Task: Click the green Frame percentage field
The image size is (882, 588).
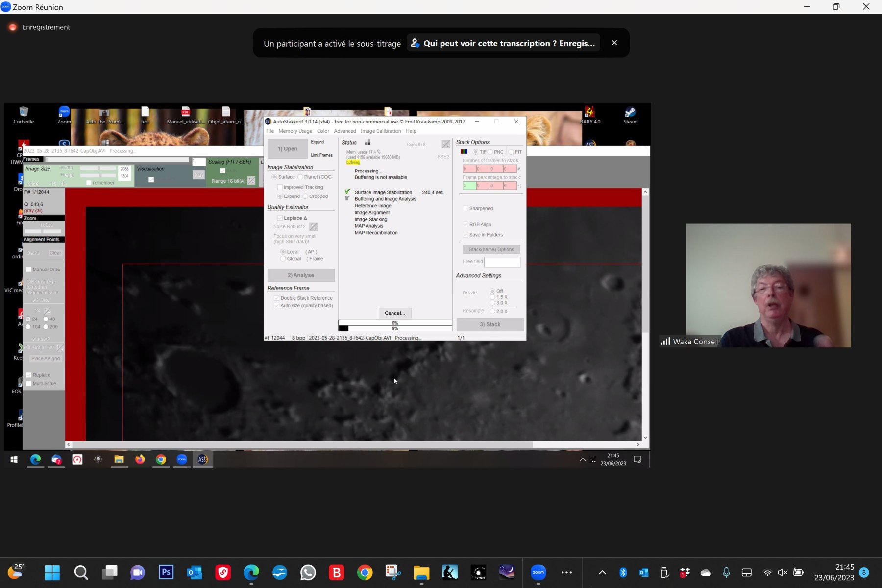Action: coord(469,186)
